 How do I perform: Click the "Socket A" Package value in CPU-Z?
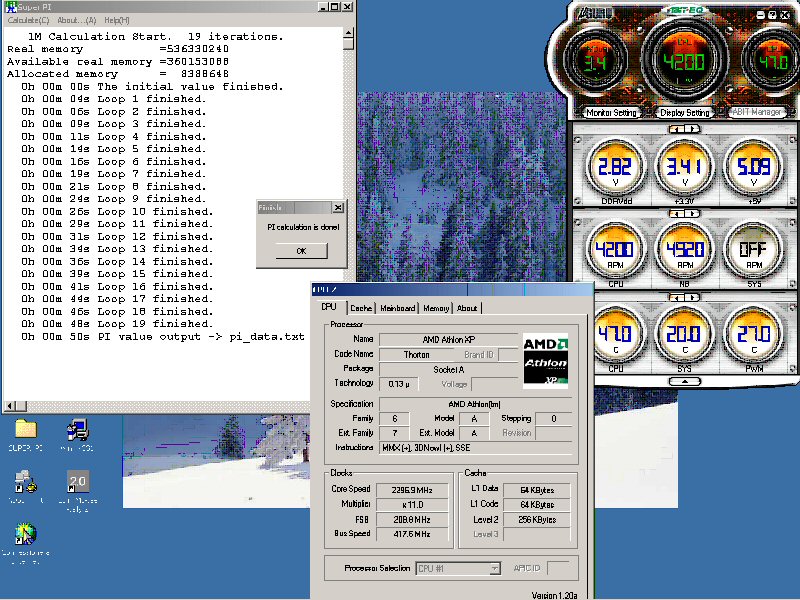pyautogui.click(x=448, y=369)
